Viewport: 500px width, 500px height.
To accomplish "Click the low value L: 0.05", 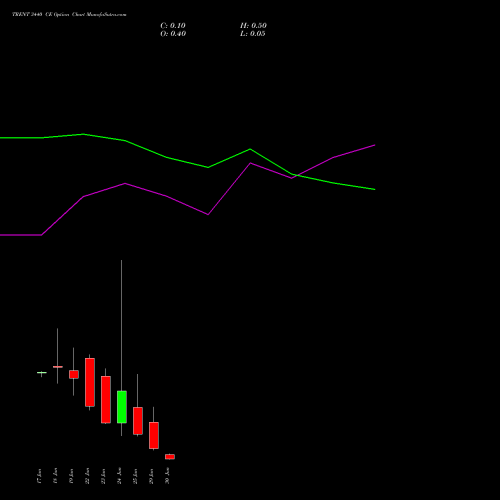I will click(x=253, y=34).
